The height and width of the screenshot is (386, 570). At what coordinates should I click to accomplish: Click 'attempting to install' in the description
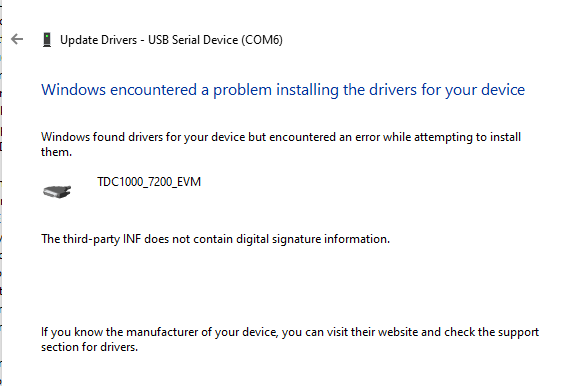(467, 137)
